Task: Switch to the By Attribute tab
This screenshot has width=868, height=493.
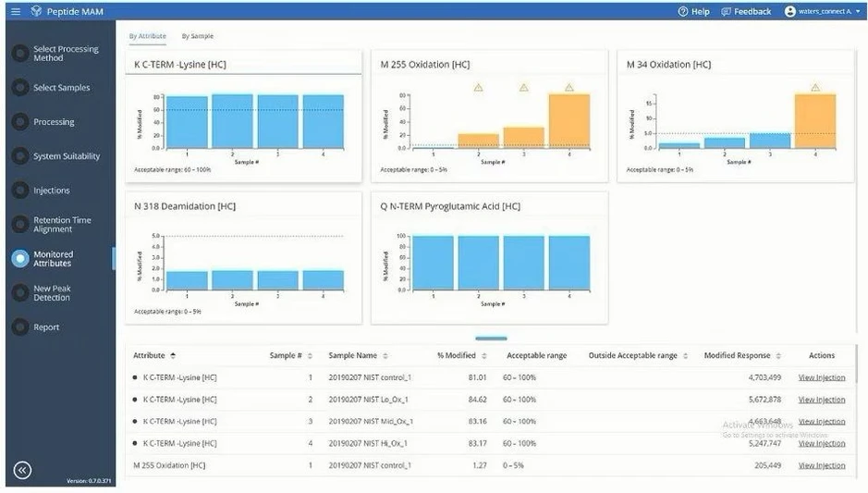Action: coord(147,36)
